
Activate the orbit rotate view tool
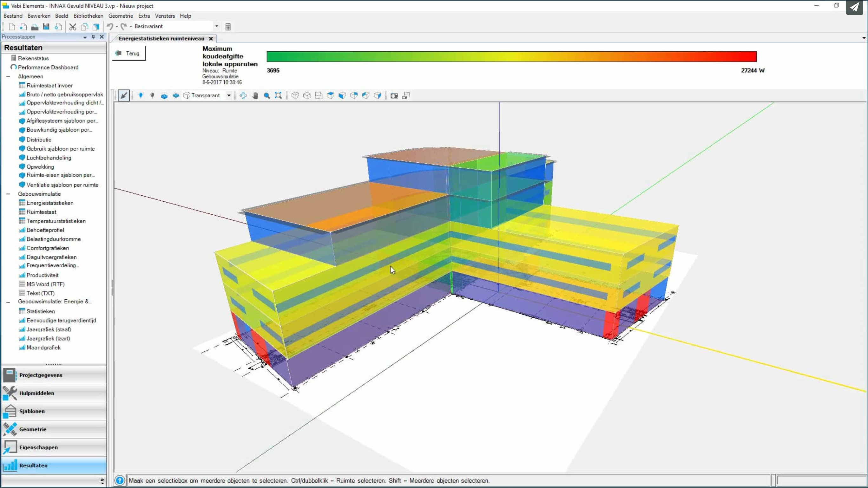243,96
